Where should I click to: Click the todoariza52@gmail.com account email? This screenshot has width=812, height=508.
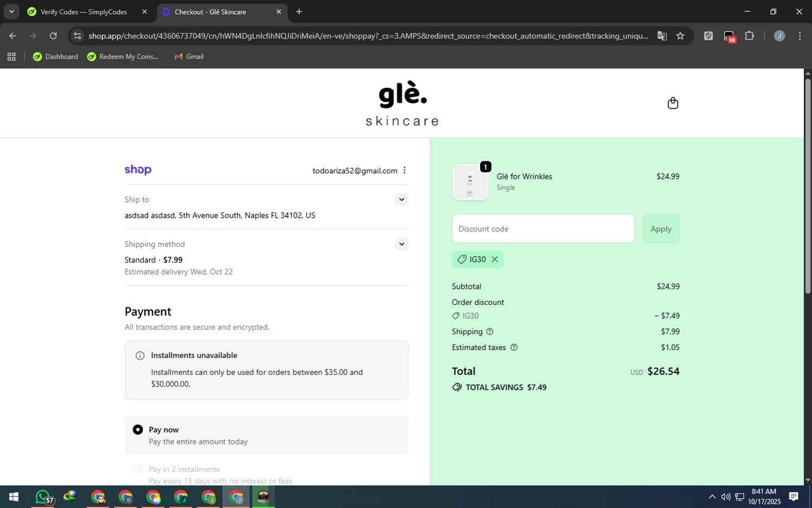(355, 171)
